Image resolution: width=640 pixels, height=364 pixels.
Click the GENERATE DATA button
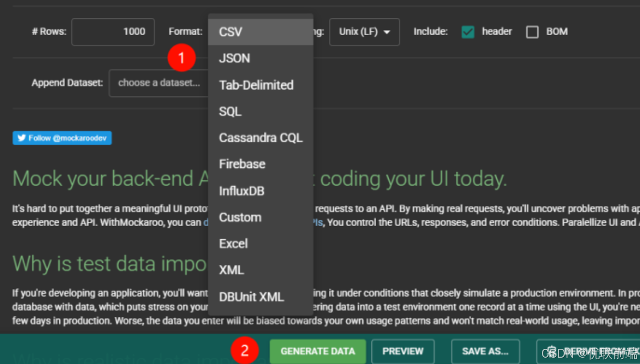[318, 351]
